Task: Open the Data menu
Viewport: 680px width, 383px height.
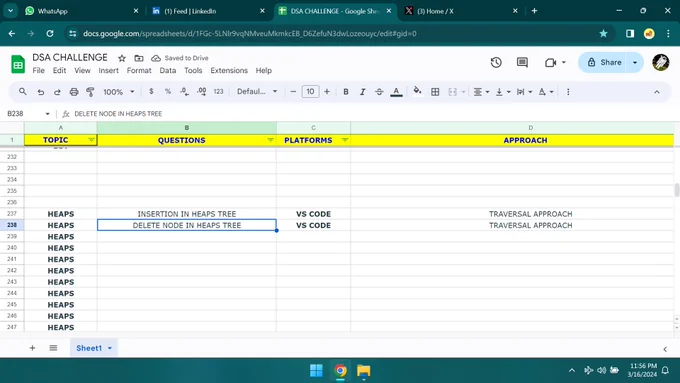Action: pyautogui.click(x=168, y=70)
